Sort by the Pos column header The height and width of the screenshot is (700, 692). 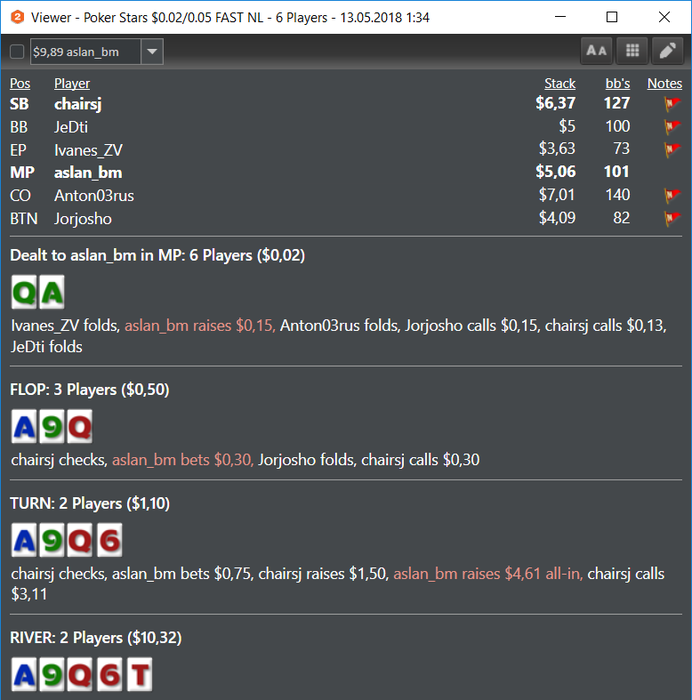pyautogui.click(x=20, y=83)
